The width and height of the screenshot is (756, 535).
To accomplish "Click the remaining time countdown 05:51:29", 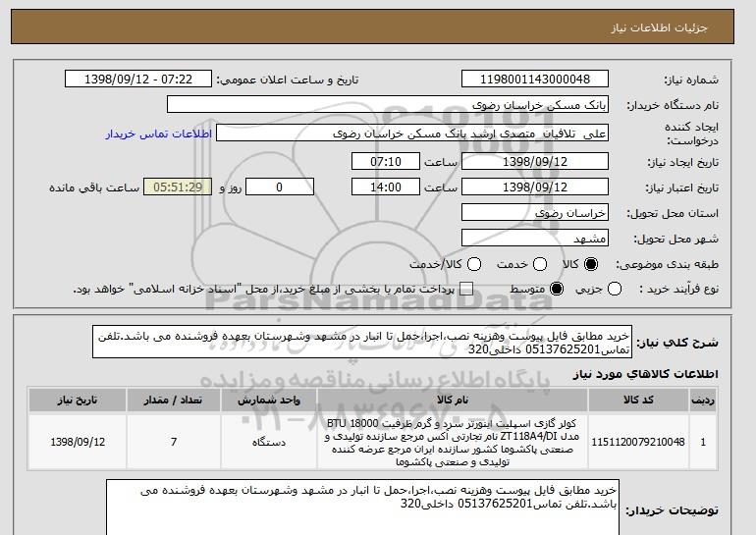I will tap(178, 187).
